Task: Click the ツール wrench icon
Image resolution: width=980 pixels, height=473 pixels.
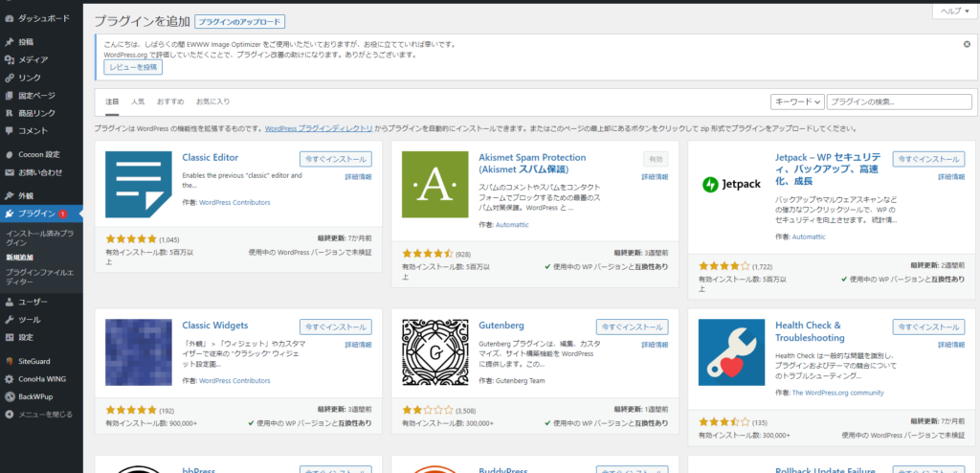Action: coord(10,320)
